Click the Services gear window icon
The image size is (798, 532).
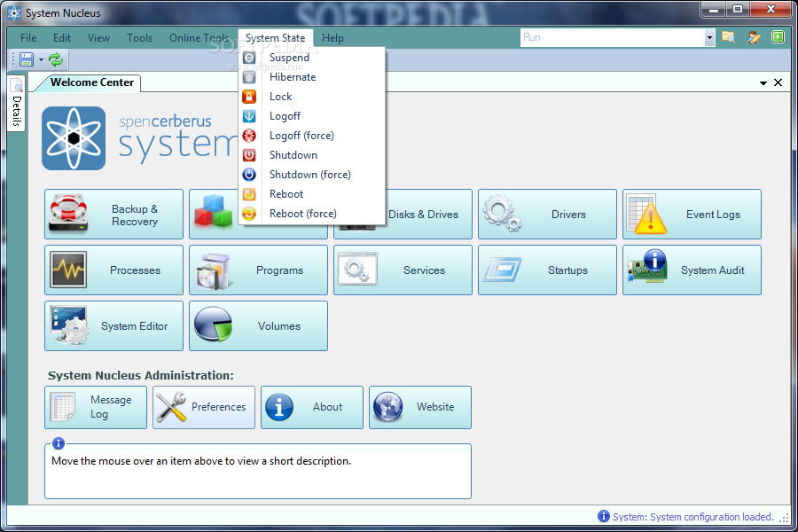(357, 270)
